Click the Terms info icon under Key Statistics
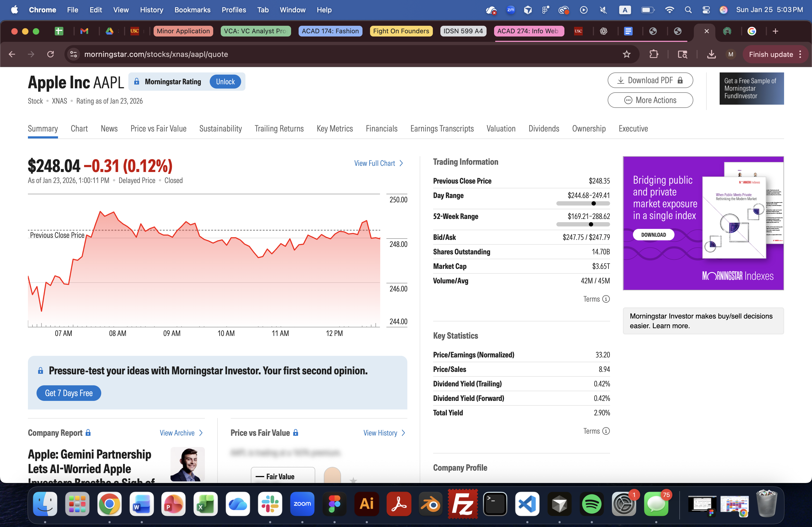This screenshot has width=812, height=527. 606,431
